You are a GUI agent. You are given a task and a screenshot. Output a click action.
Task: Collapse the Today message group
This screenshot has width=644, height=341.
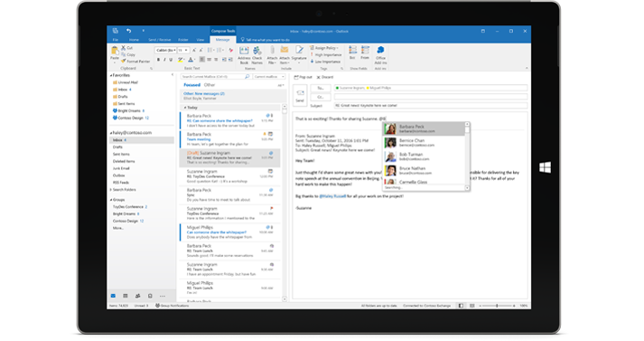(185, 108)
